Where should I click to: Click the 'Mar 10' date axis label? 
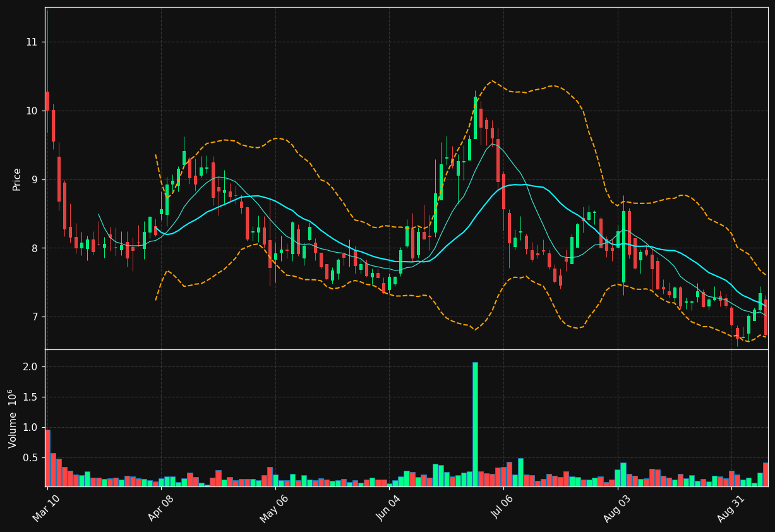[47, 508]
